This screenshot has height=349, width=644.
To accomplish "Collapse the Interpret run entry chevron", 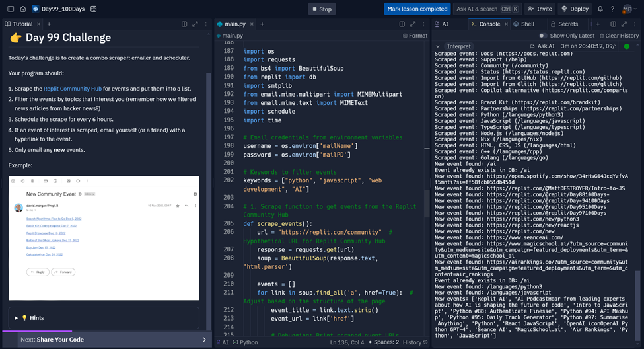I will (438, 46).
